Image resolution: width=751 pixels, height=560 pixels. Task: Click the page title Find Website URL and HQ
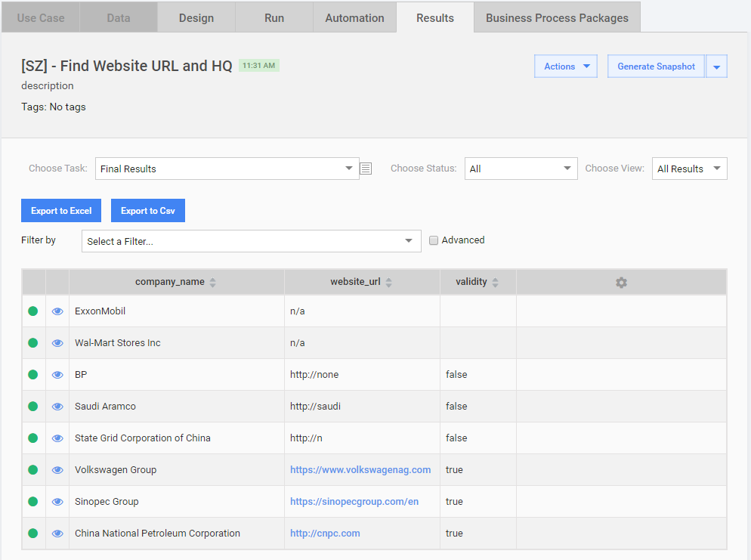coord(126,66)
